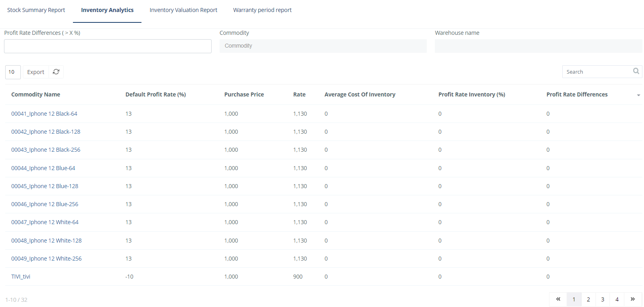Toggle sort arrow on Profit Rate Differences
Viewport: 644px width, 307px height.
point(638,95)
